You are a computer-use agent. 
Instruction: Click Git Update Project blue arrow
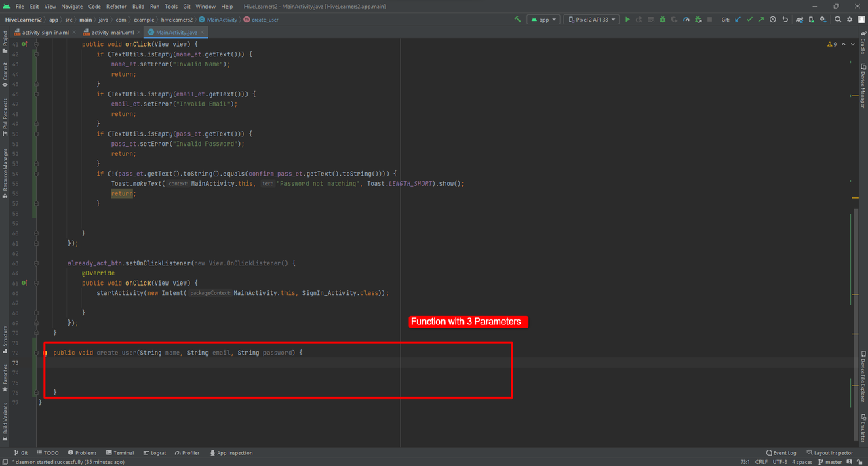(x=738, y=20)
